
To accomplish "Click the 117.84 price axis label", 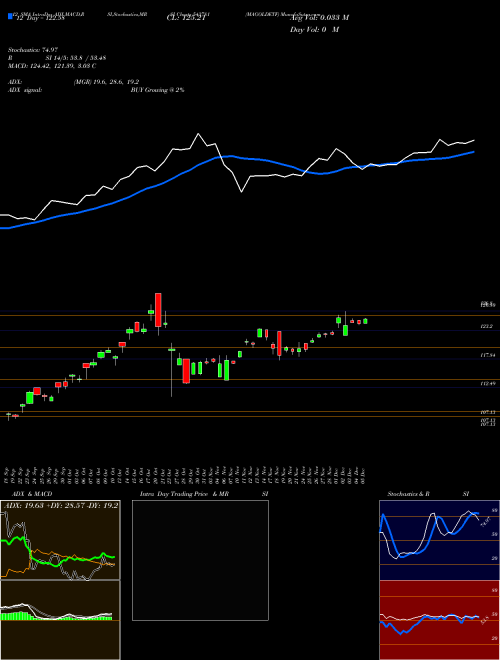I will tap(487, 355).
